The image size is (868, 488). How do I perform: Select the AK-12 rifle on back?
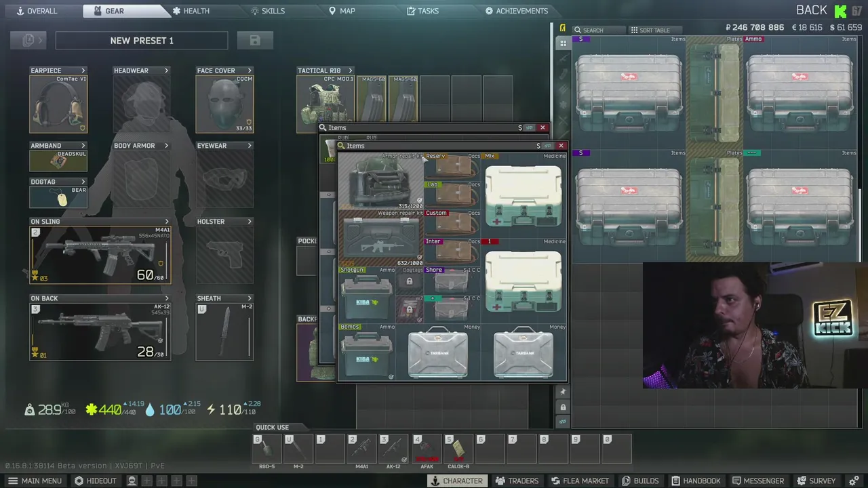100,331
